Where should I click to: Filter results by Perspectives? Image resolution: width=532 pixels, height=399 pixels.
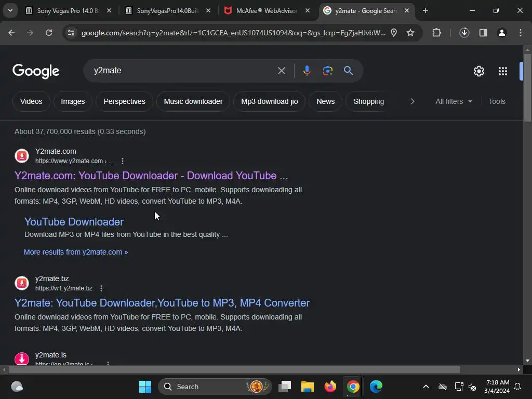pos(124,101)
